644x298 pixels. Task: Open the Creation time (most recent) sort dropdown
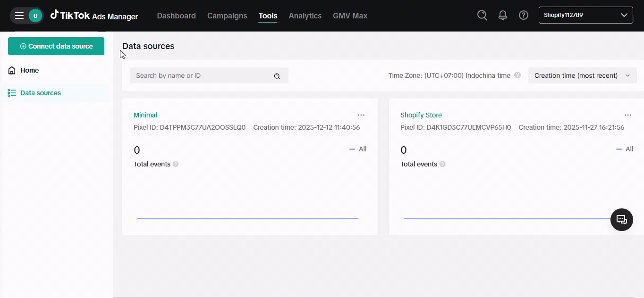(582, 75)
